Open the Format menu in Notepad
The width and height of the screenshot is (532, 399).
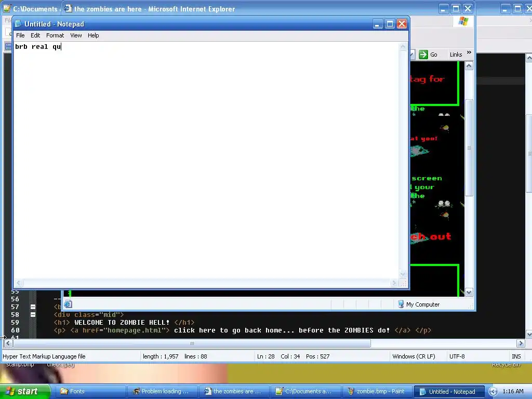tap(55, 35)
